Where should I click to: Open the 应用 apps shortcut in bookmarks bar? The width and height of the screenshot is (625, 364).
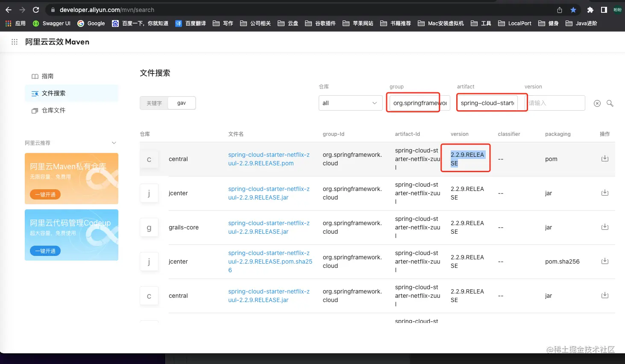click(x=15, y=23)
